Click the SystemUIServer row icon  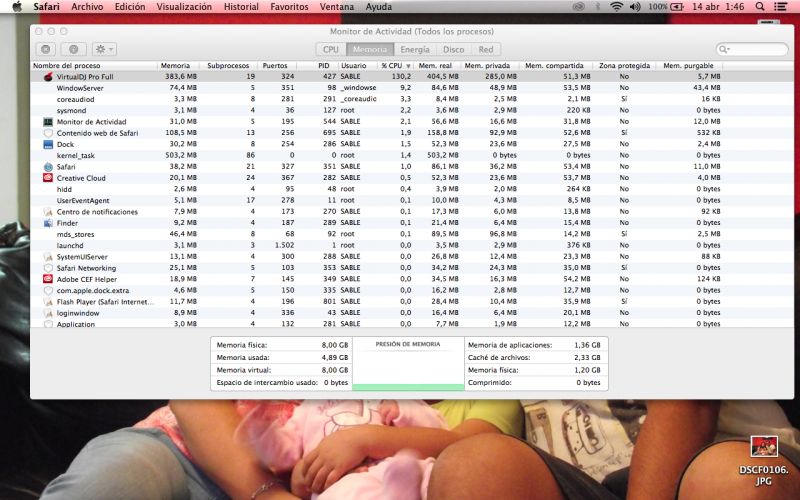(x=48, y=257)
